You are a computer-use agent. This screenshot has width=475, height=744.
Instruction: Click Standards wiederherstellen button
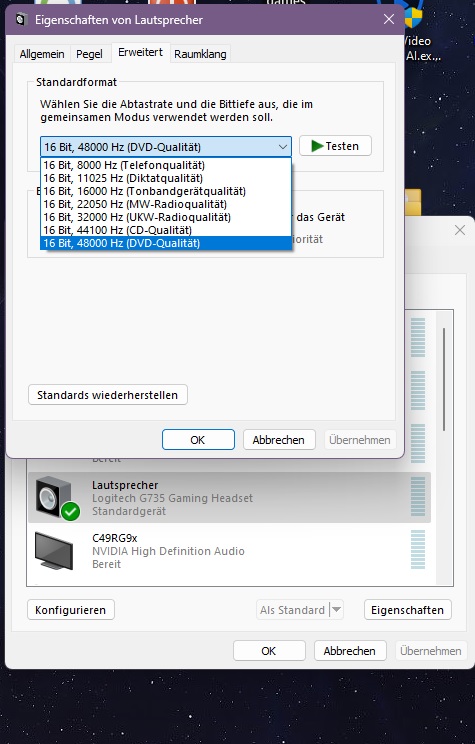[x=108, y=395]
